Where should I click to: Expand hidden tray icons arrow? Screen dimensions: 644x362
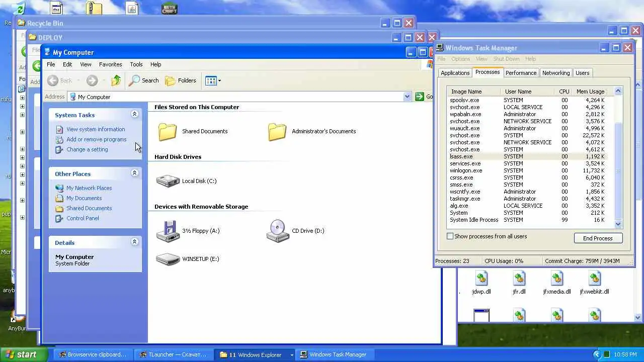[x=597, y=354]
